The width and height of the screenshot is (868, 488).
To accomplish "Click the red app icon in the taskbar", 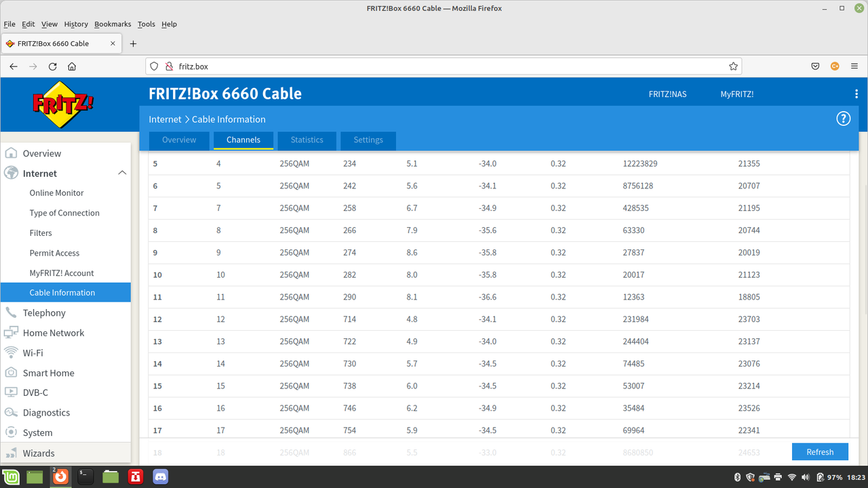I will coord(136,476).
